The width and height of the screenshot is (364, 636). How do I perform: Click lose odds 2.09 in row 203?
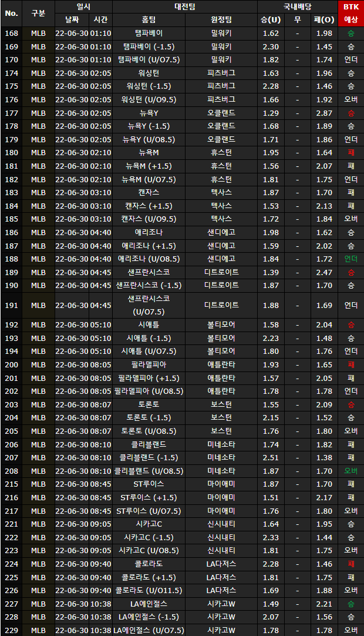click(324, 405)
